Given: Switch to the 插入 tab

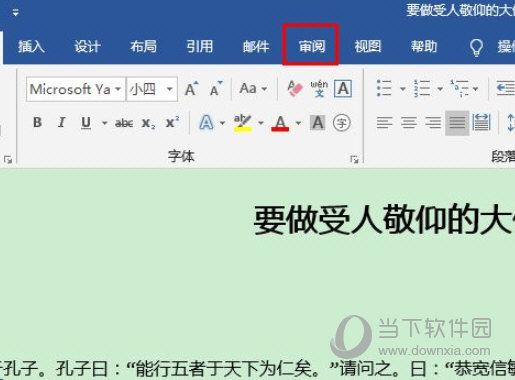Looking at the screenshot, I should (x=31, y=46).
